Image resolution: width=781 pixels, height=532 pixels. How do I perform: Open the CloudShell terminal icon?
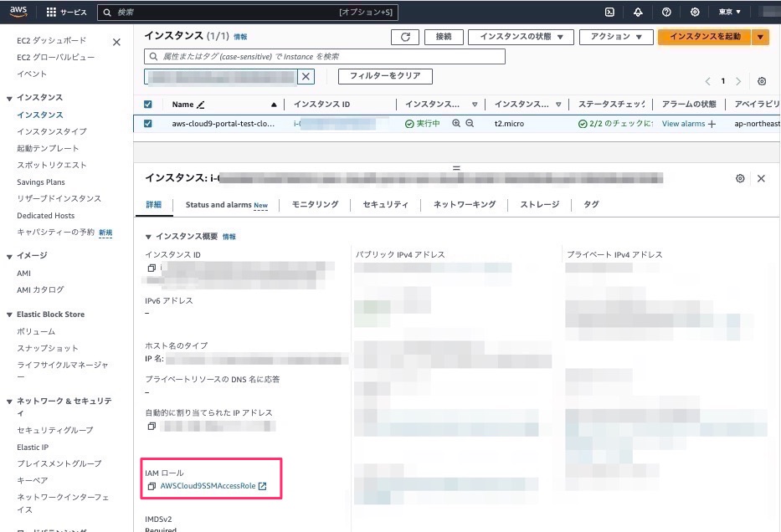tap(609, 12)
